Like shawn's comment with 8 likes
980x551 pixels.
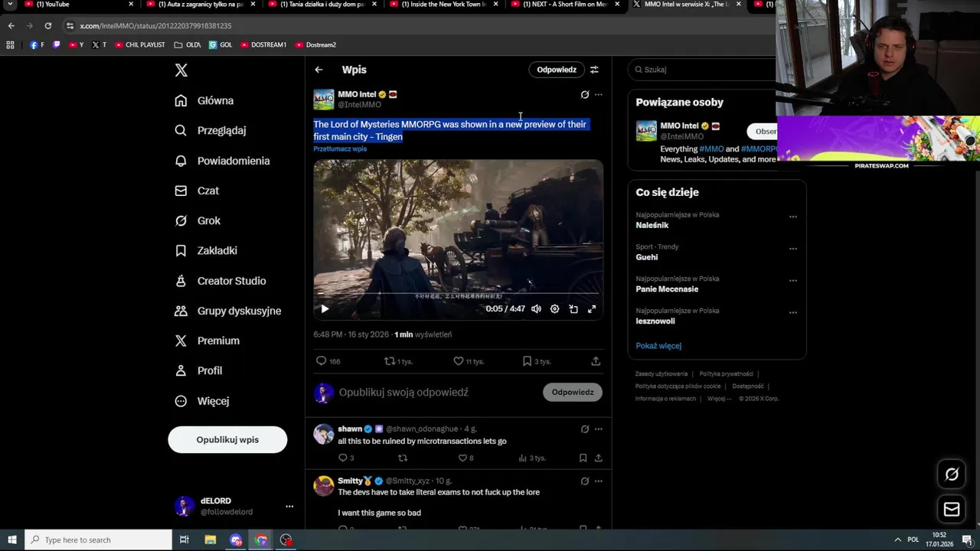pos(465,458)
